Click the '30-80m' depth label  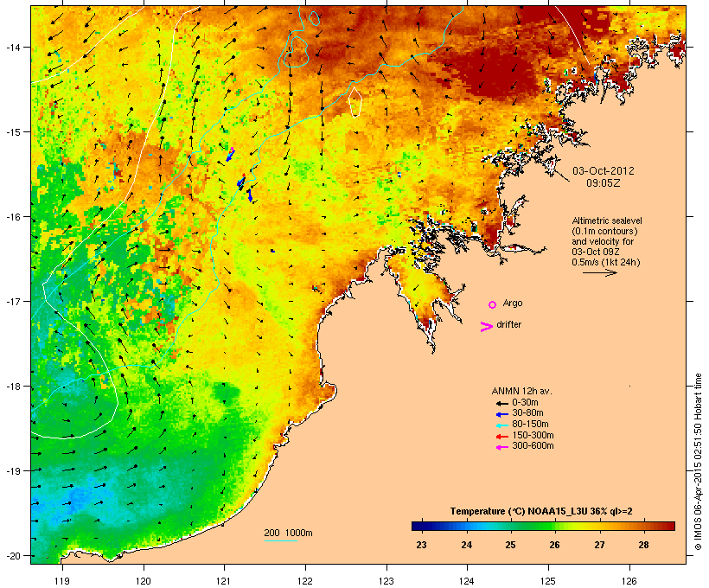point(527,413)
